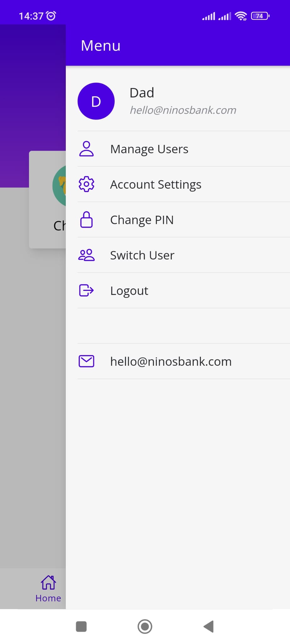Viewport: 290px width, 644px height.
Task: Tap italic email under Dad name
Action: tap(183, 110)
